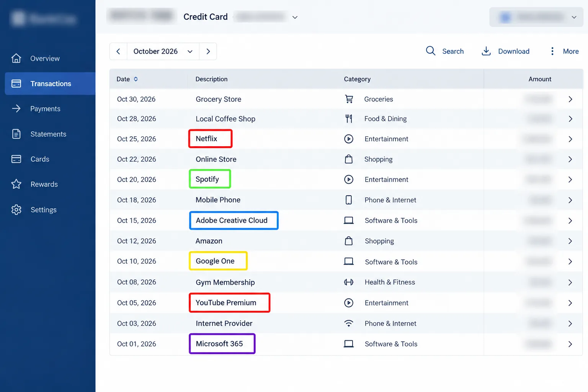Click the Oct 08, 2026 date cell
Screen dimensions: 588x392
tap(137, 282)
